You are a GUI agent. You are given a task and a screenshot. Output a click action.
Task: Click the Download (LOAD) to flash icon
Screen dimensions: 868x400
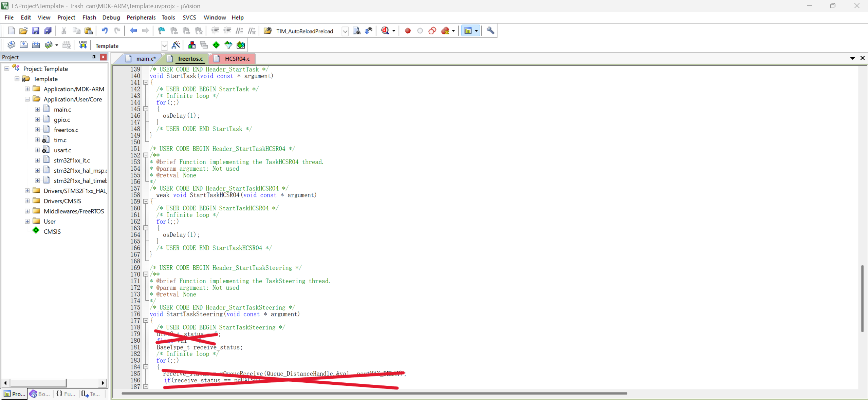click(x=83, y=45)
